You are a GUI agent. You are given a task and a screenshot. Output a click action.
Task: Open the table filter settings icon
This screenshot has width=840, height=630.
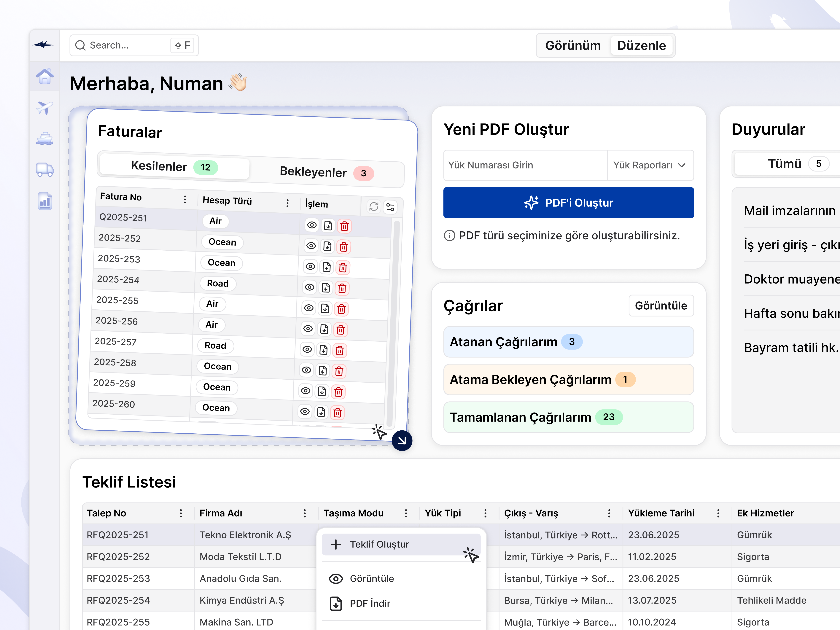tap(390, 207)
